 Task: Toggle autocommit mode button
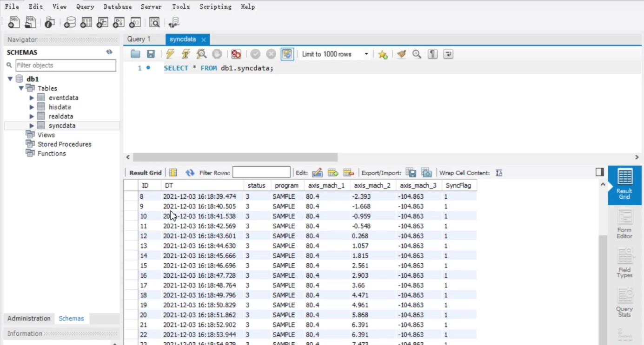pyautogui.click(x=287, y=54)
